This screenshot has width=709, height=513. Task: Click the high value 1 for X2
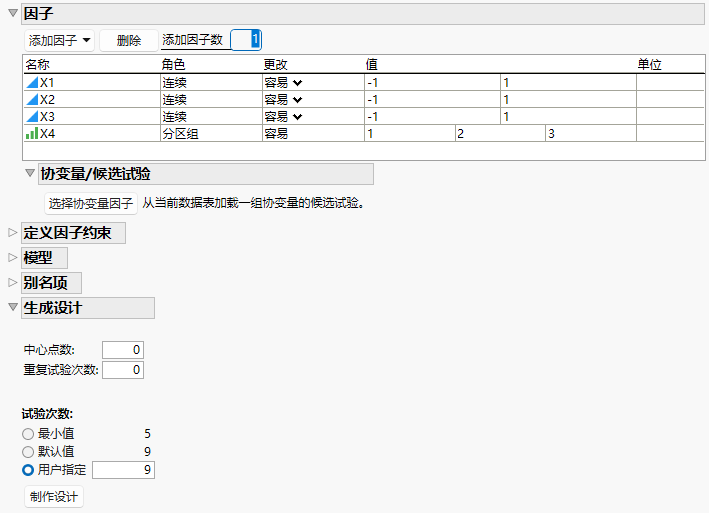(x=568, y=99)
